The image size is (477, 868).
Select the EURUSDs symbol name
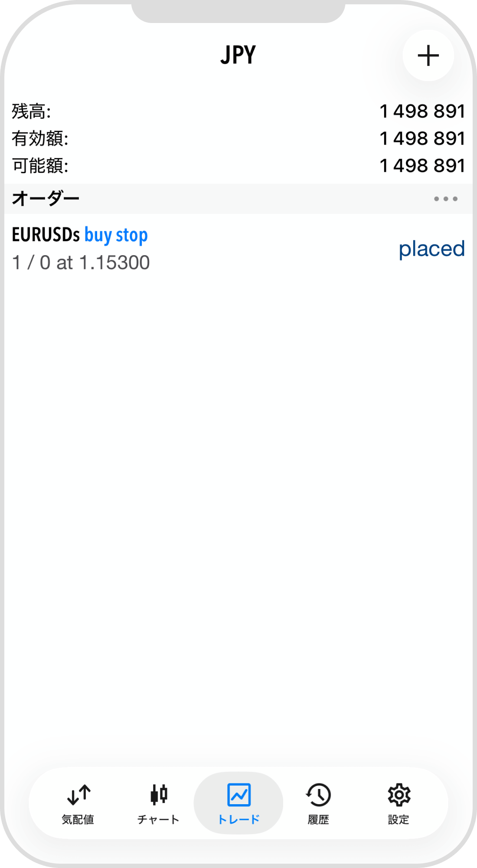click(x=46, y=235)
